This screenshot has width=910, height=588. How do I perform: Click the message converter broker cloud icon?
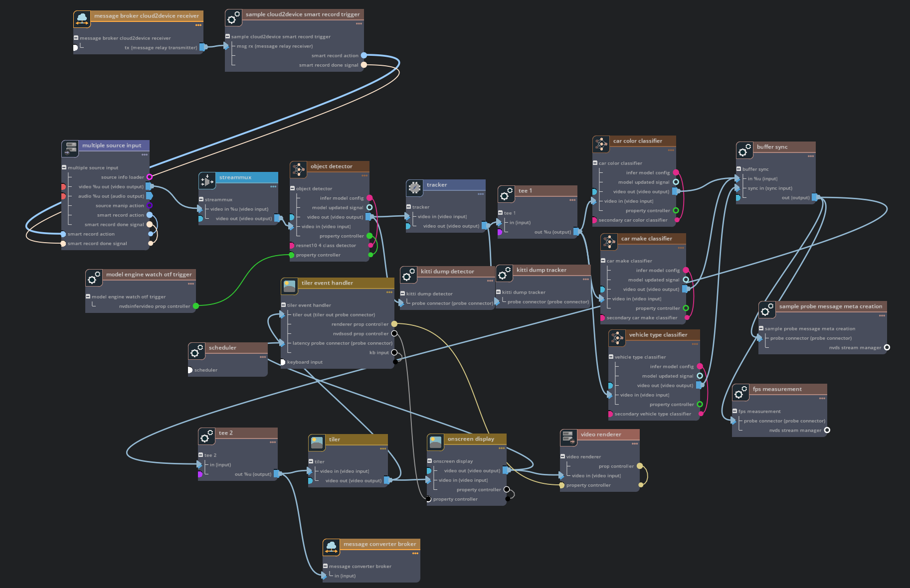331,547
